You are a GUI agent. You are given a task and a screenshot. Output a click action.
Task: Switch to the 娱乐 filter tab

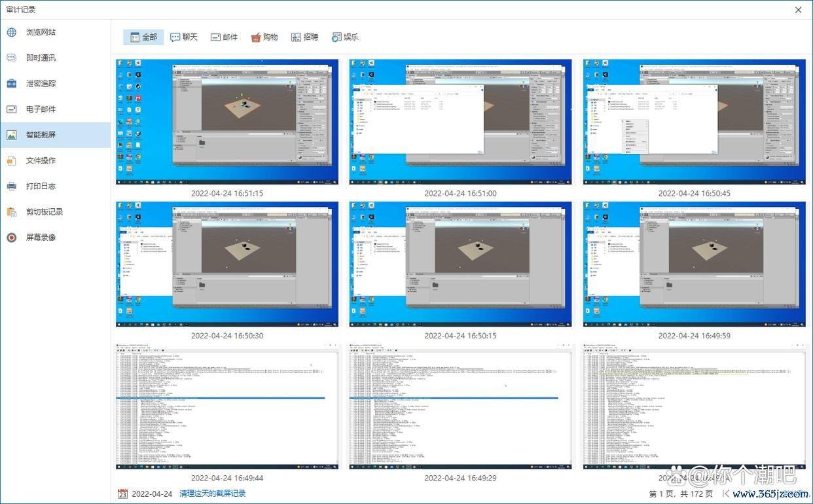pyautogui.click(x=346, y=37)
